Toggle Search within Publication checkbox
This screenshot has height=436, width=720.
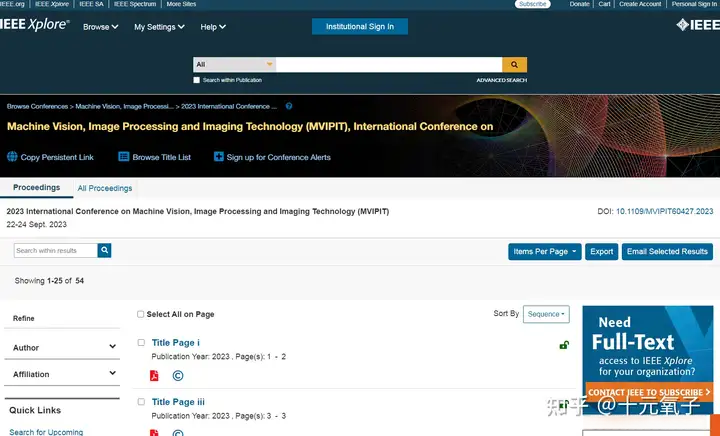click(x=197, y=80)
